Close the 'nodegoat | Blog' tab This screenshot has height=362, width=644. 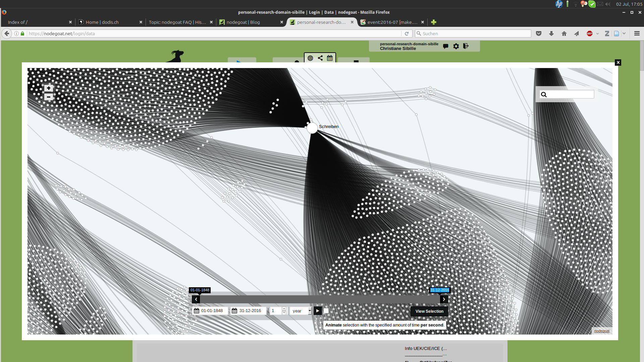click(282, 22)
